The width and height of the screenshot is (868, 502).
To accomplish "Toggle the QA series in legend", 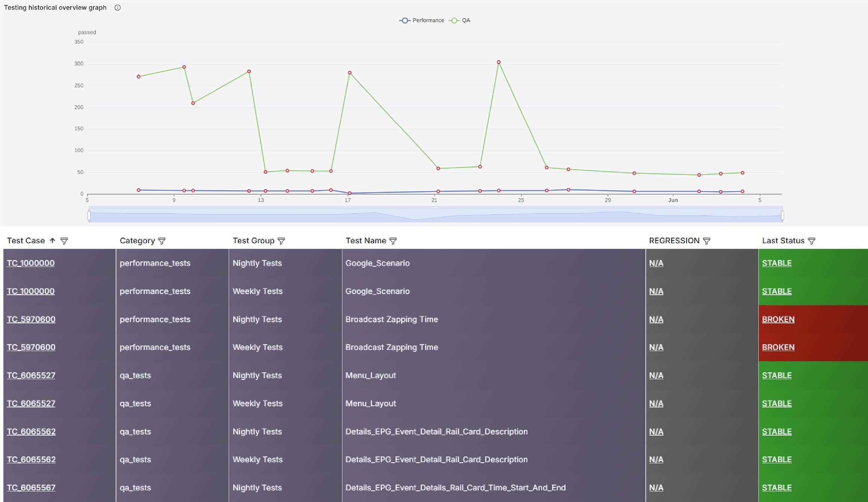I will [460, 20].
